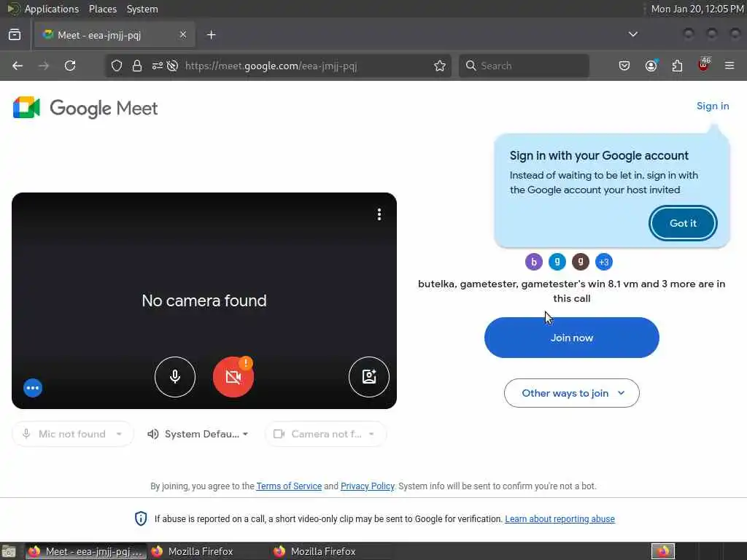Click the orange camera warning badge
747x560 pixels.
point(245,363)
